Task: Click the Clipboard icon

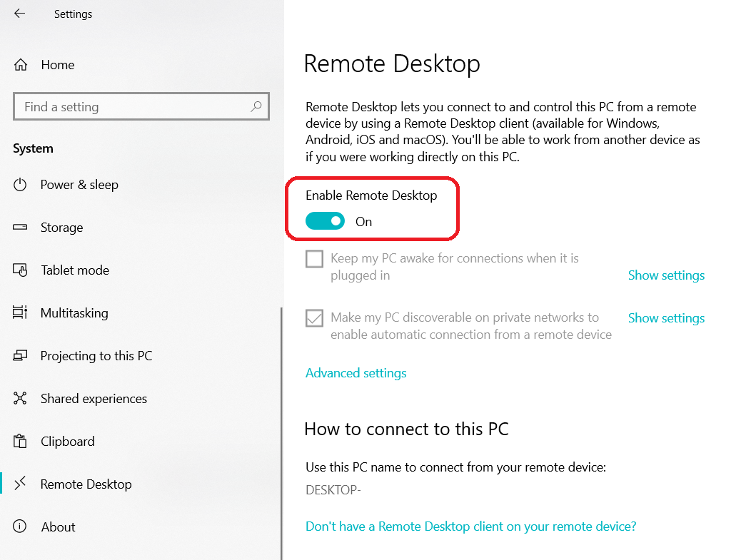Action: click(20, 441)
